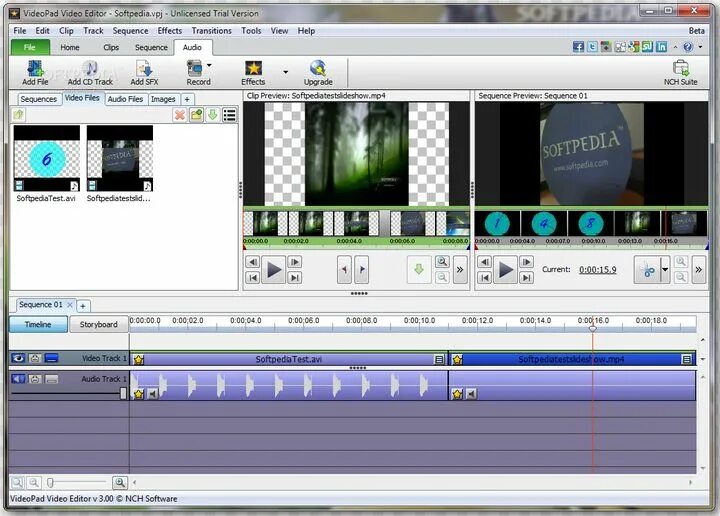Image resolution: width=720 pixels, height=516 pixels.
Task: Close the Sequence 01 tab
Action: (70, 304)
